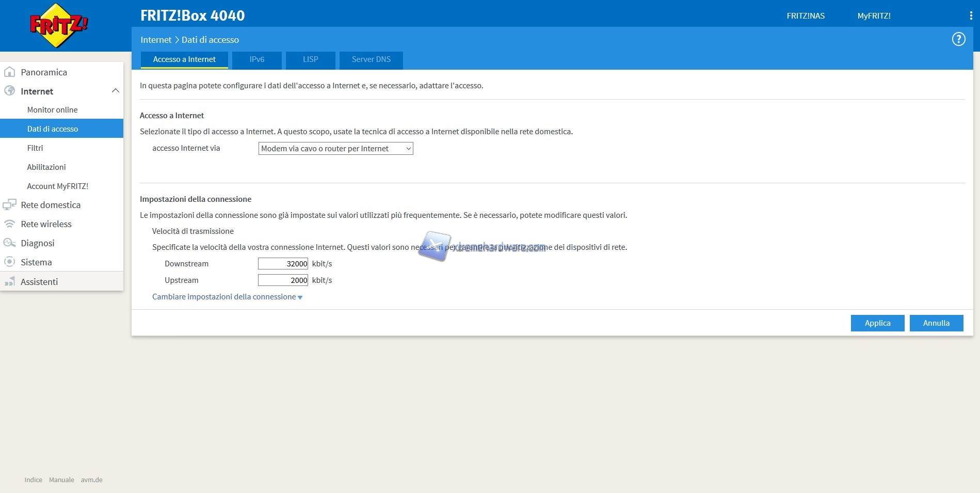Open the three-dot options menu
This screenshot has height=493, width=980.
[971, 16]
